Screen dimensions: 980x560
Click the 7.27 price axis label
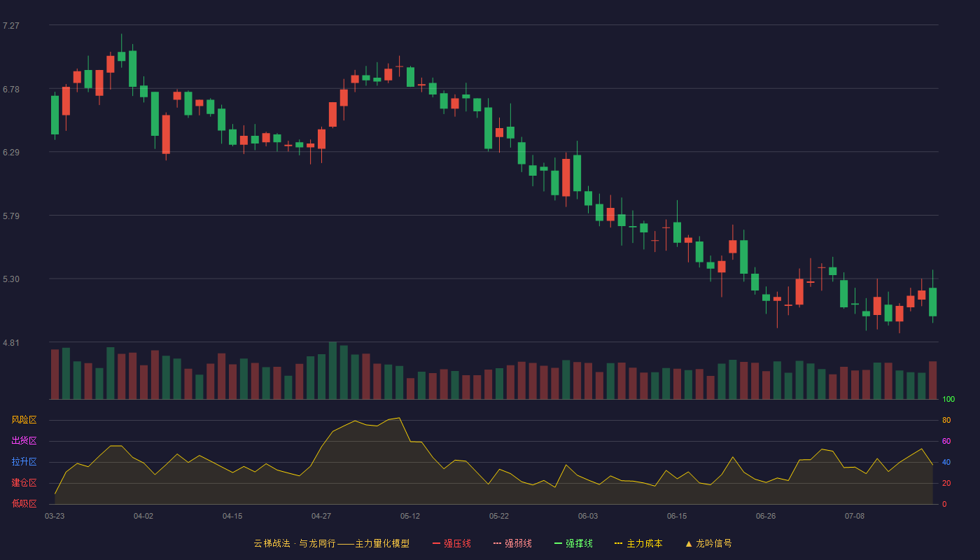coord(11,25)
